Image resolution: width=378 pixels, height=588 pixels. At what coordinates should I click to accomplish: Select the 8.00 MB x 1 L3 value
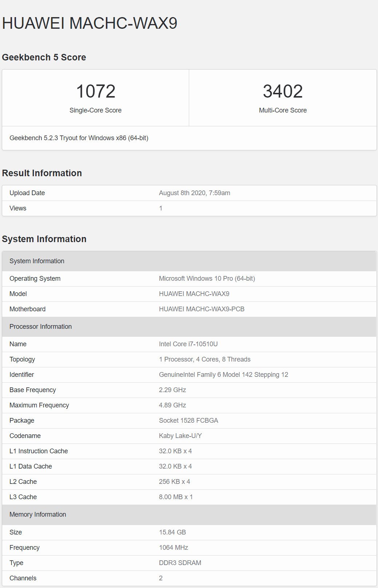(176, 497)
